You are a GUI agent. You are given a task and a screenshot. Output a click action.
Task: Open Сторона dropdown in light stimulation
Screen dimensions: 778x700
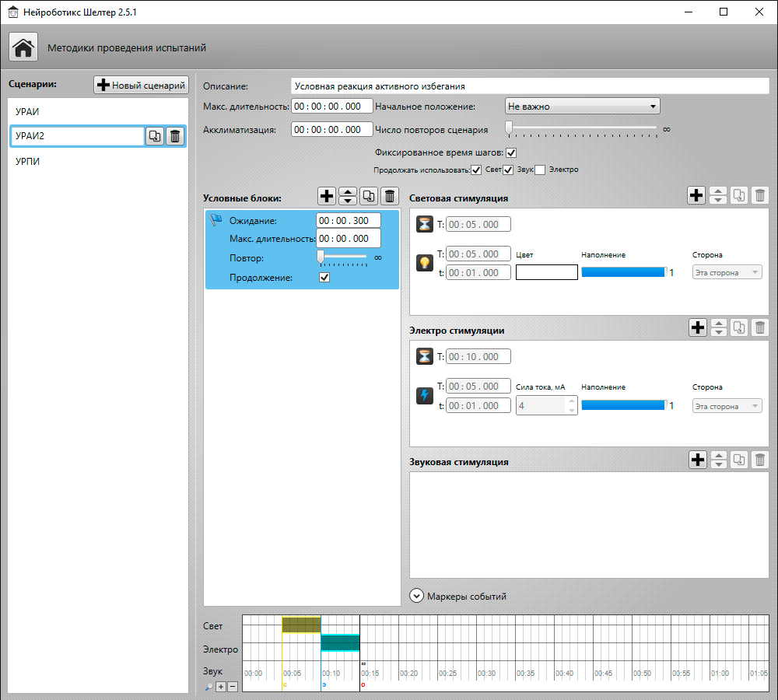coord(727,272)
